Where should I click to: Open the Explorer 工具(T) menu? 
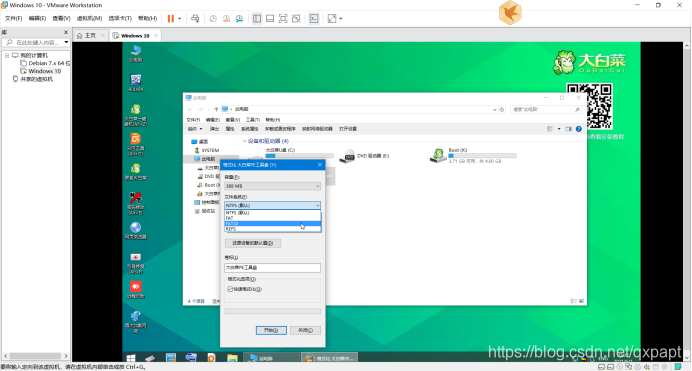point(252,120)
